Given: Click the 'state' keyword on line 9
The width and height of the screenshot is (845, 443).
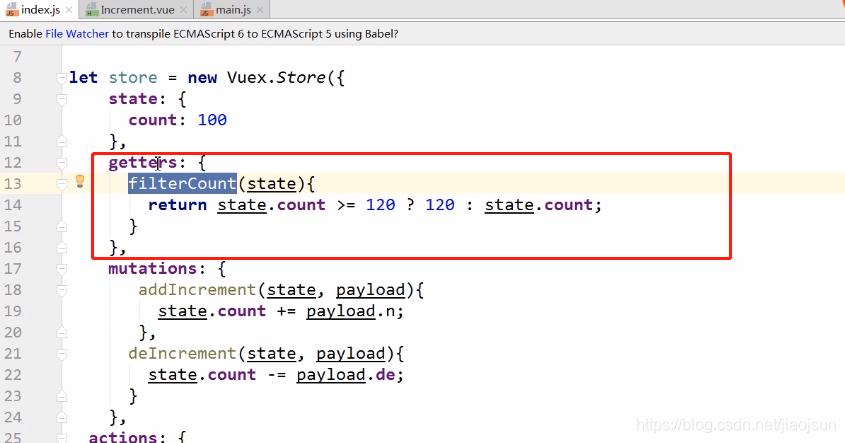Looking at the screenshot, I should click(x=133, y=99).
